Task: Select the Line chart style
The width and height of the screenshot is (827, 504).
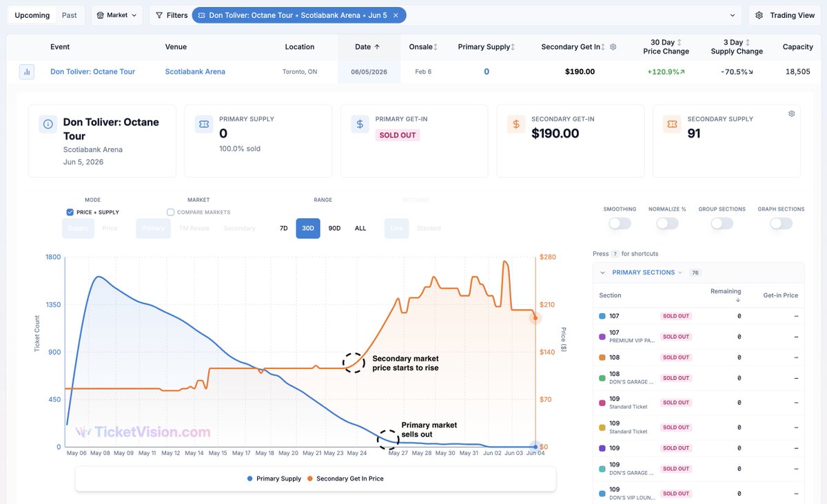Action: point(396,228)
